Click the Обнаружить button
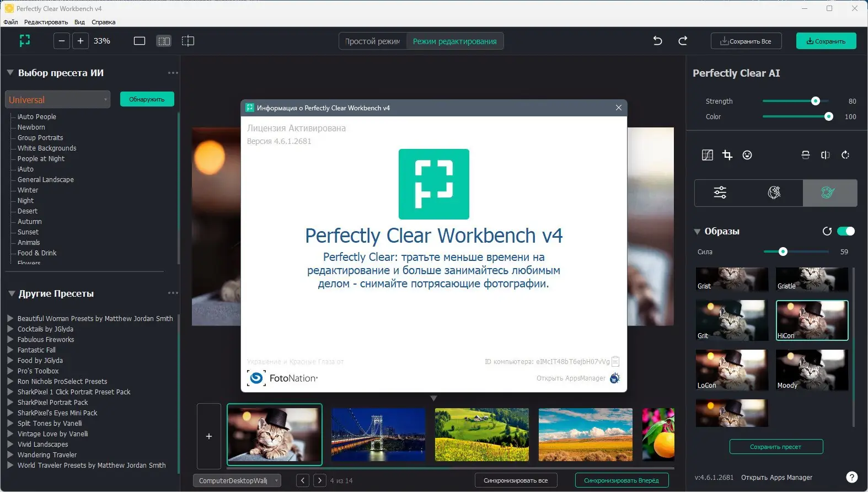Screen dimensions: 868x492 click(147, 99)
